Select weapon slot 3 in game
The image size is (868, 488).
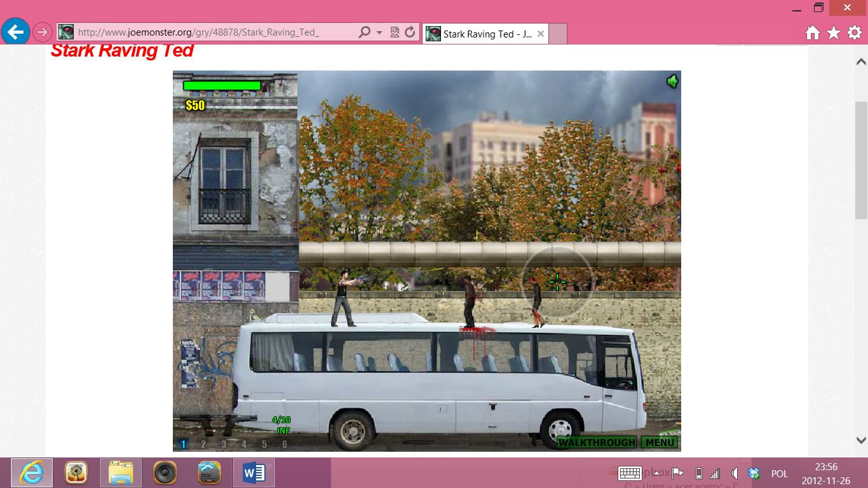click(224, 444)
